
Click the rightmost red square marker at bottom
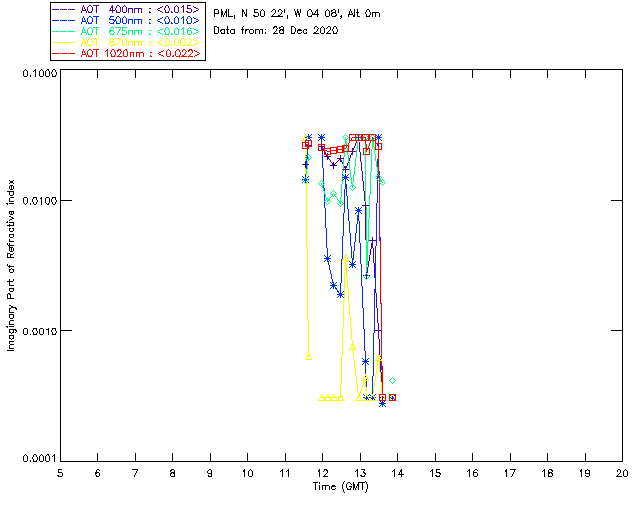tap(392, 397)
